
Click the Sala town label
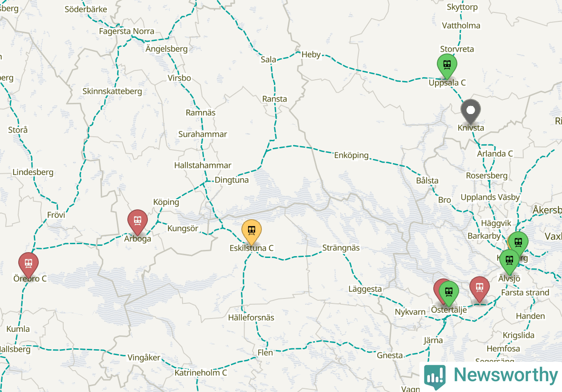click(x=269, y=59)
